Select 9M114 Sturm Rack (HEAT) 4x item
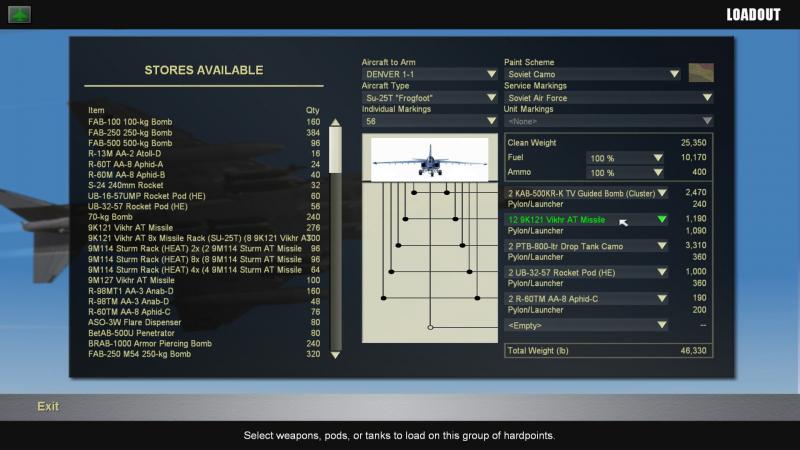Image resolution: width=800 pixels, height=450 pixels. tap(204, 270)
